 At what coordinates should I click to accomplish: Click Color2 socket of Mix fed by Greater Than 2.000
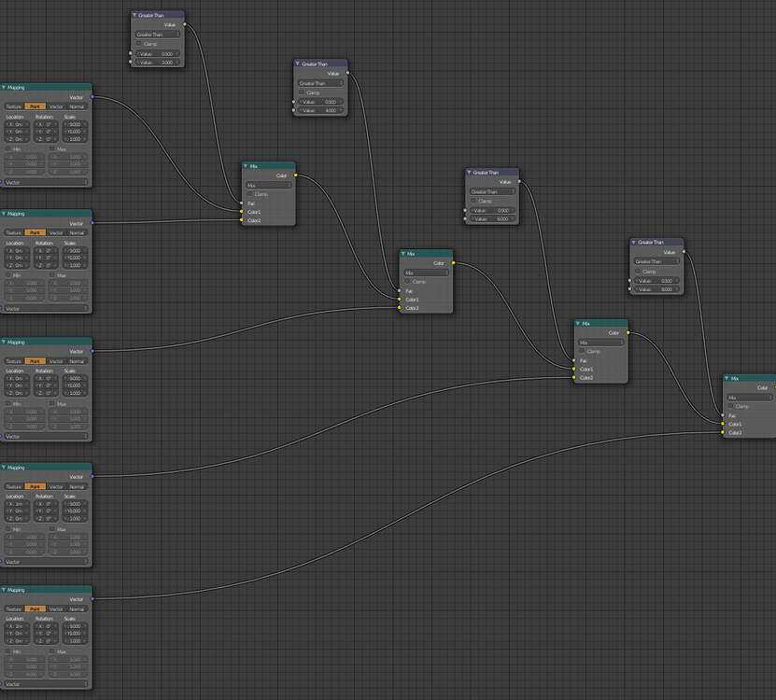pos(242,220)
